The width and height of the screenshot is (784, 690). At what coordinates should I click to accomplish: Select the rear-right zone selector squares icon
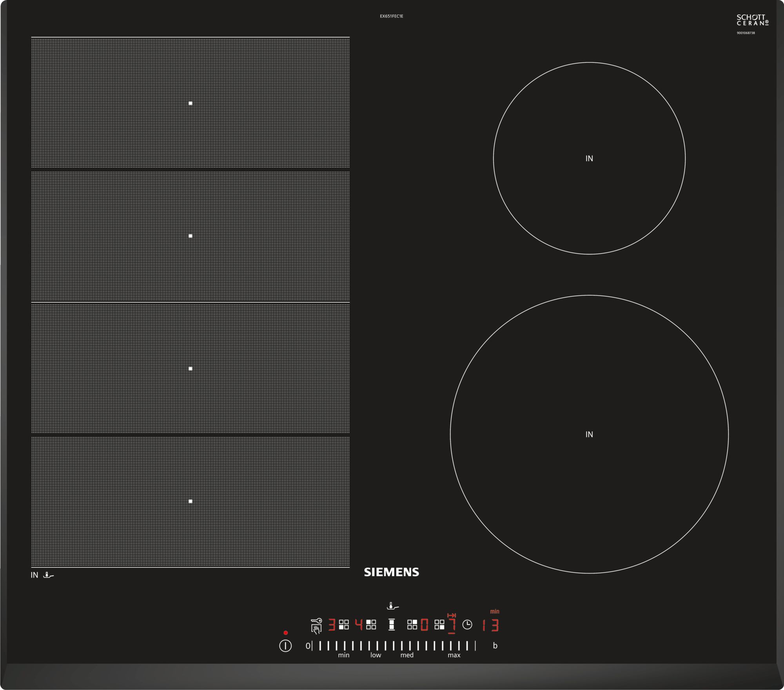[412, 625]
